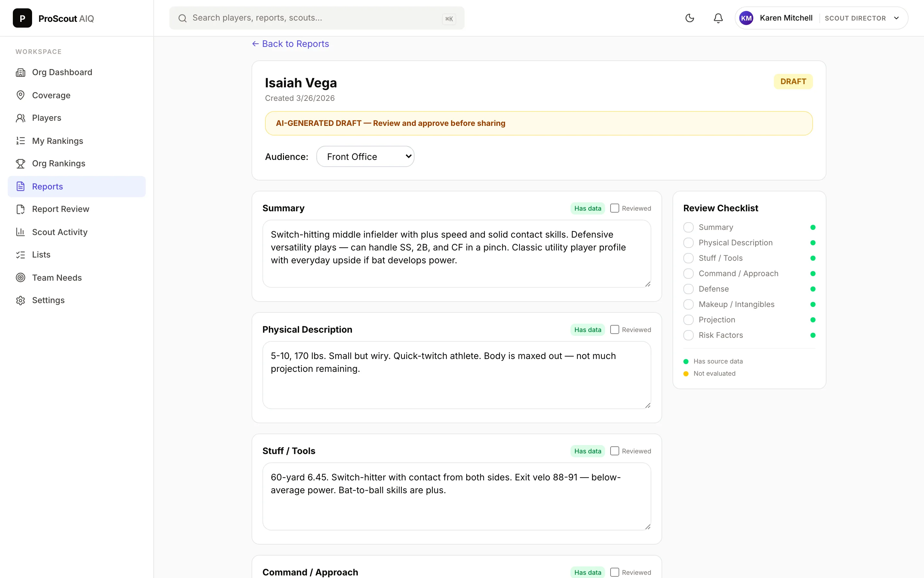The width and height of the screenshot is (924, 578).
Task: Select Stuff / Tools circle in checklist
Action: click(x=689, y=258)
